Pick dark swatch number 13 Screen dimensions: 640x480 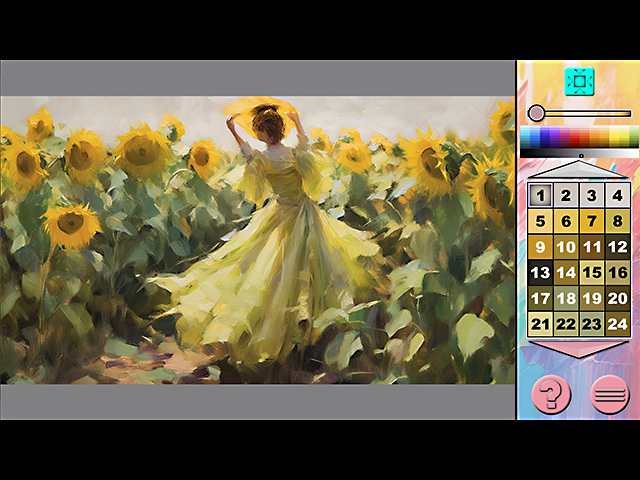pyautogui.click(x=540, y=272)
